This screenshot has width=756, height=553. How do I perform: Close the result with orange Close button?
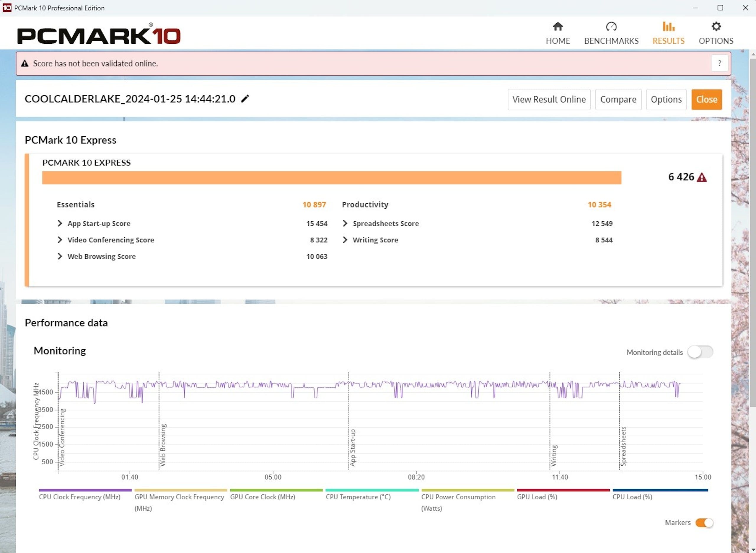(x=706, y=99)
